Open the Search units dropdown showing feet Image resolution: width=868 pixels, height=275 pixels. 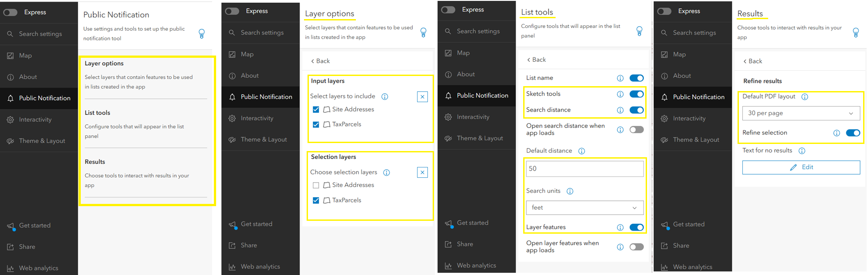click(584, 207)
